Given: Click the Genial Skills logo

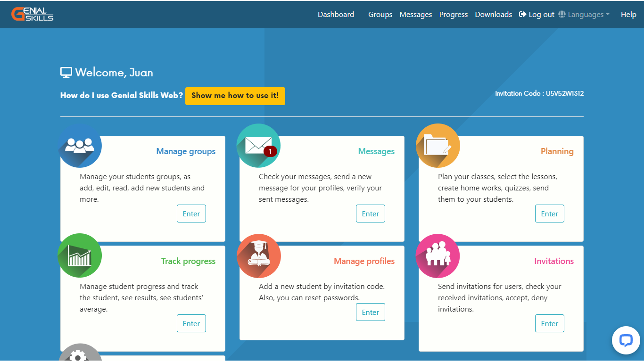Looking at the screenshot, I should (32, 14).
